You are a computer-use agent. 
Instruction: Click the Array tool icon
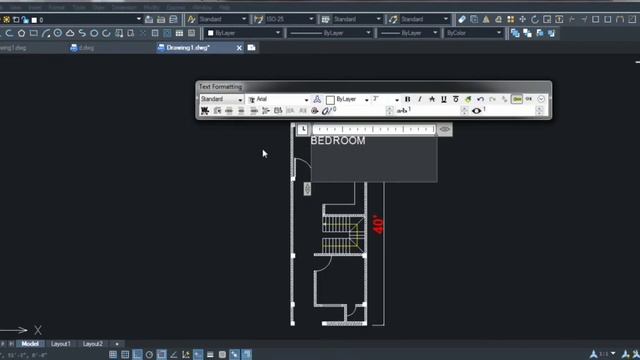pyautogui.click(x=511, y=19)
